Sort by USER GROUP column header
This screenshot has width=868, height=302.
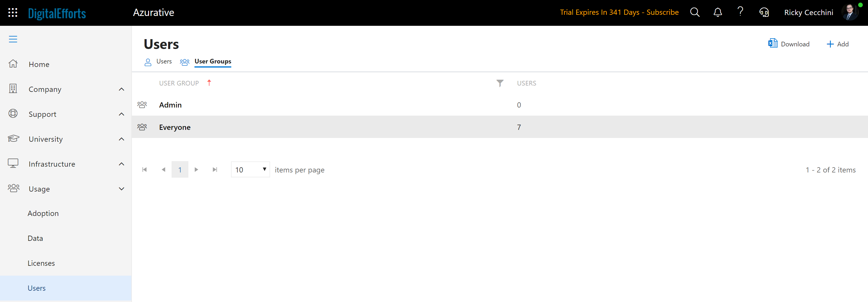pos(179,83)
